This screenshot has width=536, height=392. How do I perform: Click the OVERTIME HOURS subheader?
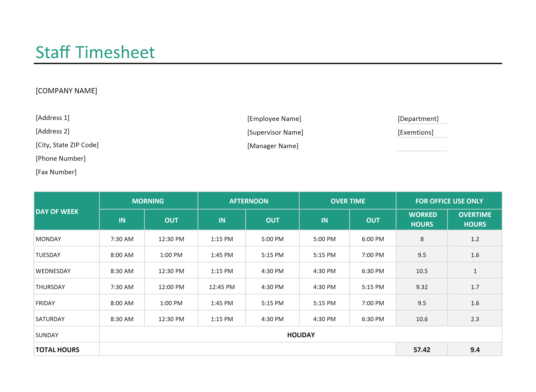click(475, 220)
